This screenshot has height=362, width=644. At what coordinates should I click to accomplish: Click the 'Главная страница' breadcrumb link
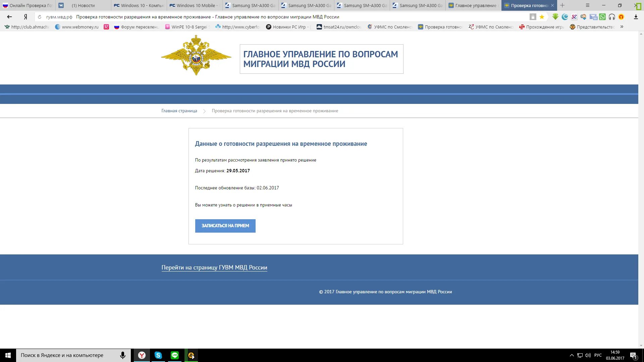point(179,111)
